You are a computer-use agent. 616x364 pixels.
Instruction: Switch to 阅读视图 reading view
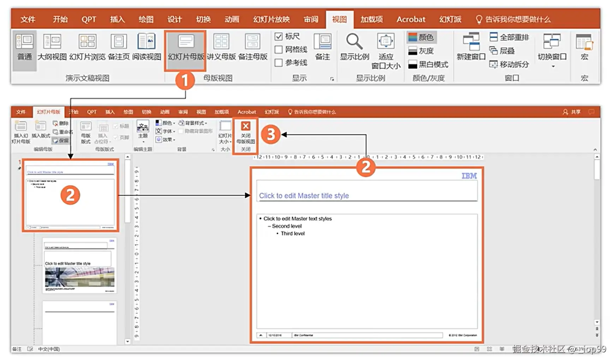[146, 47]
